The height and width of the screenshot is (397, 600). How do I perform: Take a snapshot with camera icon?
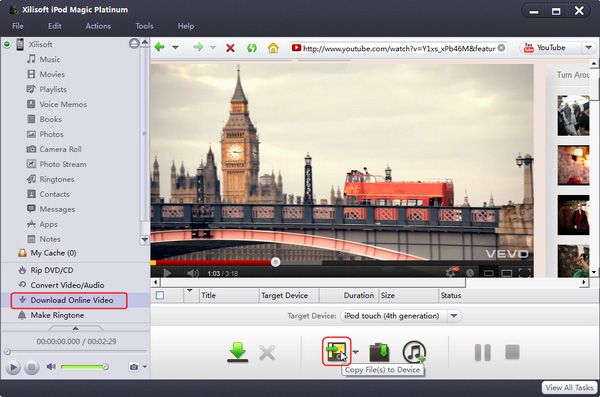(x=134, y=367)
